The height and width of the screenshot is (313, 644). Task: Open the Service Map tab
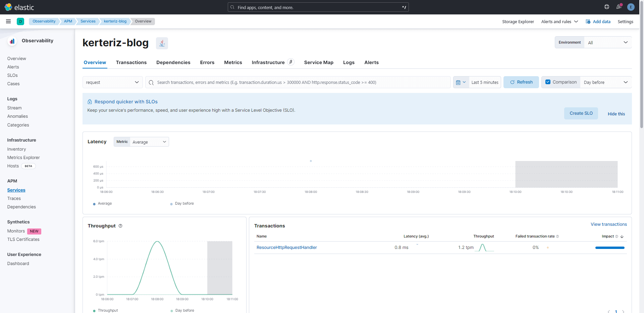point(319,62)
